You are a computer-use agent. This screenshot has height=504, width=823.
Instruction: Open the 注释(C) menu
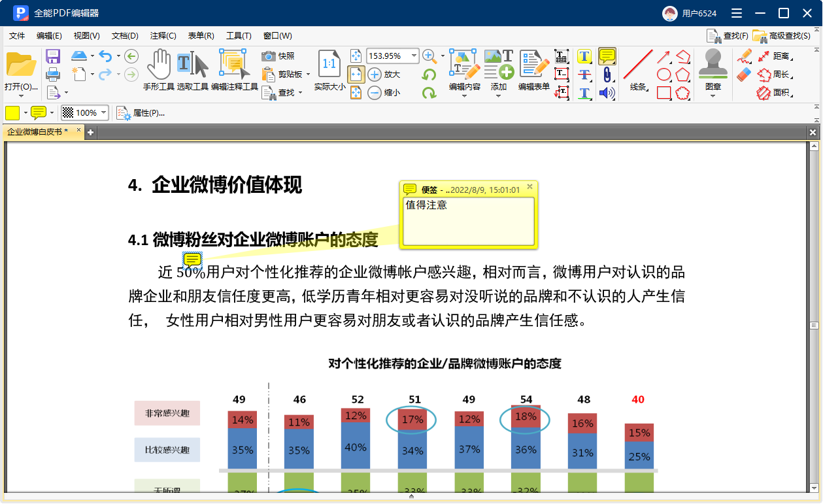tap(163, 36)
